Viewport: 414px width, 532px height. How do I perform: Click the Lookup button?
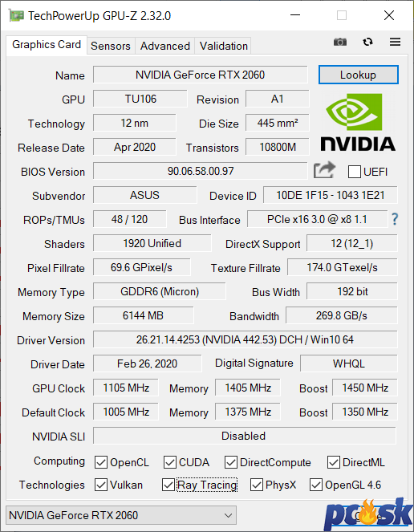(x=359, y=75)
